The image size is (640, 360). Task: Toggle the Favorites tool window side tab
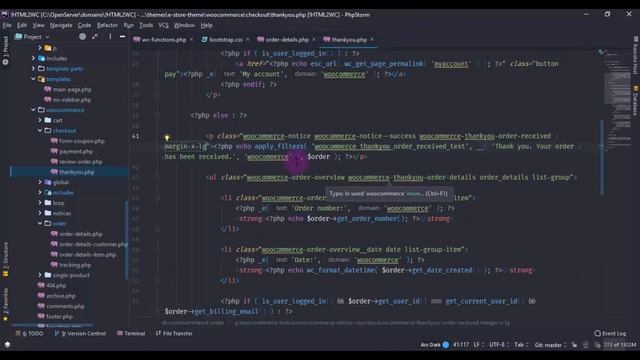click(x=5, y=304)
